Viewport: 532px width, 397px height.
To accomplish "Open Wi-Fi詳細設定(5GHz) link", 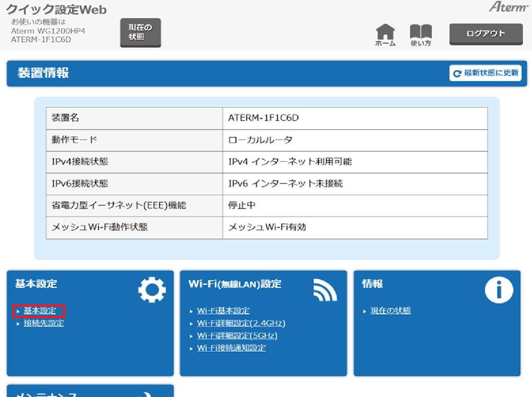I will (x=237, y=336).
